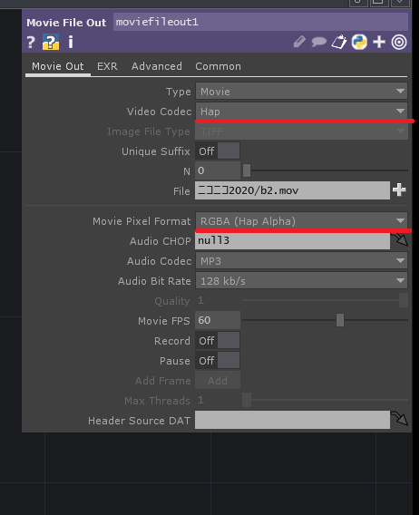The image size is (420, 515).
Task: Click the plus icon in header
Action: coord(379,42)
